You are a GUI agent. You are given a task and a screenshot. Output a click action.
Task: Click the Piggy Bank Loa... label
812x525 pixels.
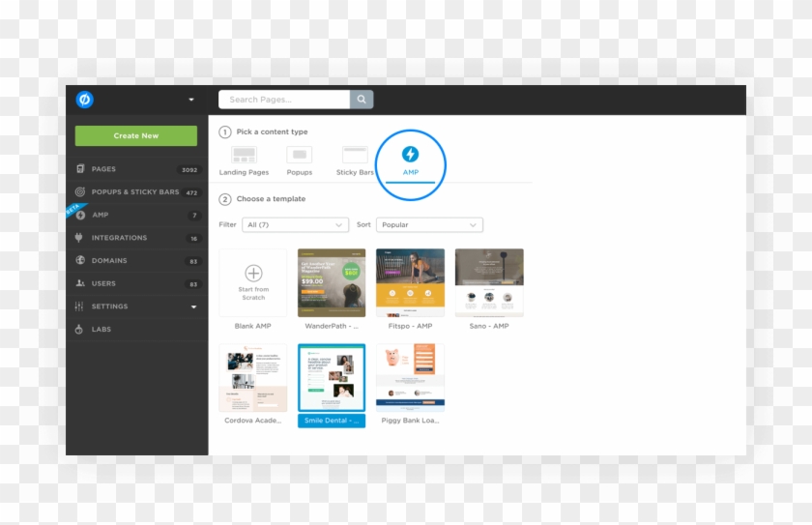[410, 421]
